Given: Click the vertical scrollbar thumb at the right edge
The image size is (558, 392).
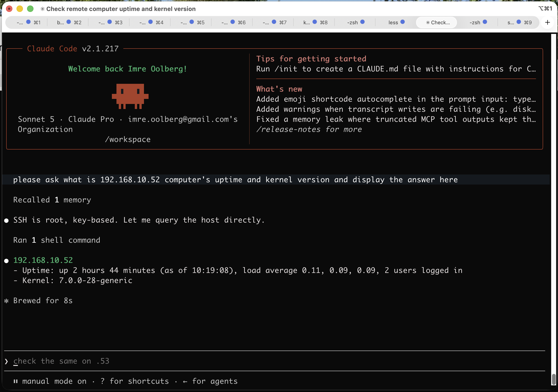Looking at the screenshot, I should 554,379.
